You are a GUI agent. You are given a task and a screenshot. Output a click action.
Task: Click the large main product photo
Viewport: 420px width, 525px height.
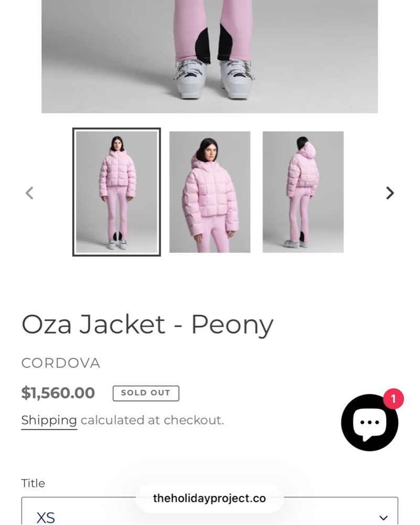210,56
